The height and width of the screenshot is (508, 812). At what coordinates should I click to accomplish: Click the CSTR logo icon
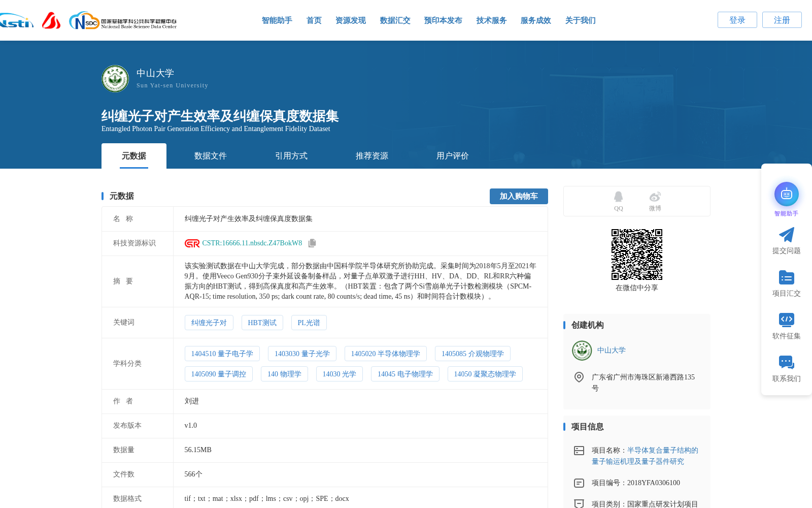(x=192, y=243)
